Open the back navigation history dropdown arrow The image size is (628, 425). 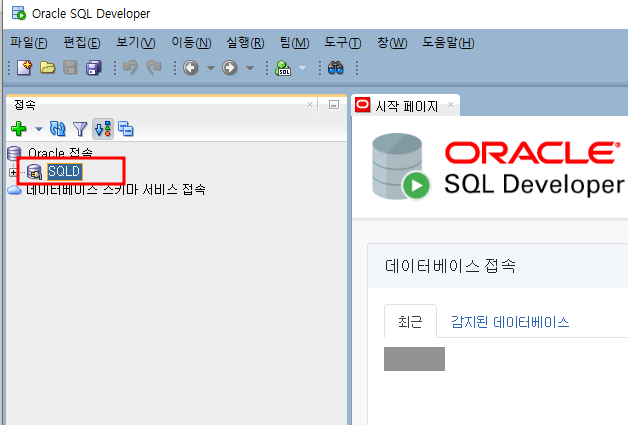tap(211, 68)
